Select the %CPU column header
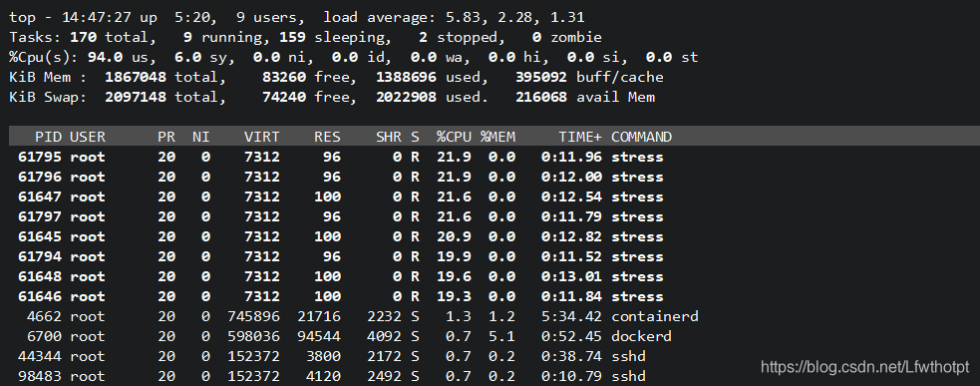Image resolution: width=980 pixels, height=386 pixels. point(454,137)
